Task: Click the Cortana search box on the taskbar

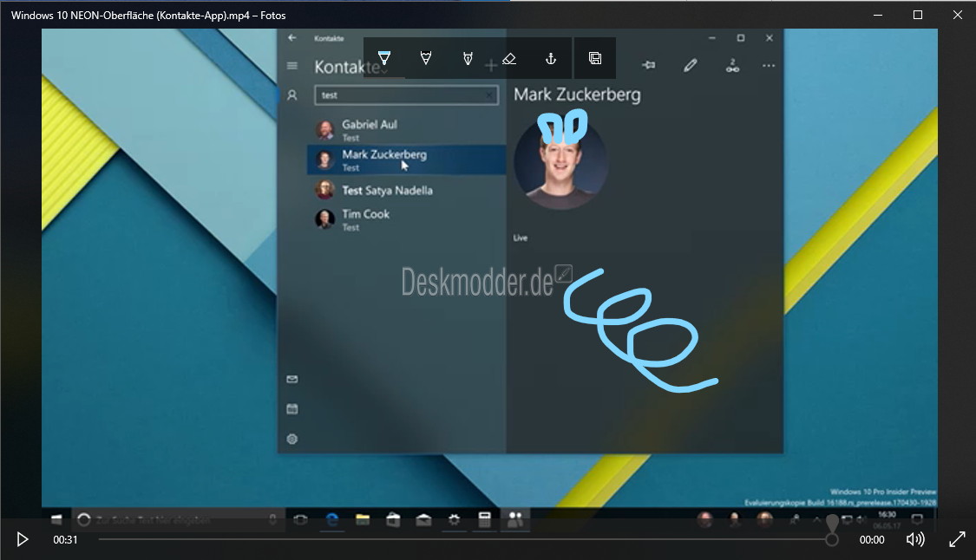Action: click(177, 519)
